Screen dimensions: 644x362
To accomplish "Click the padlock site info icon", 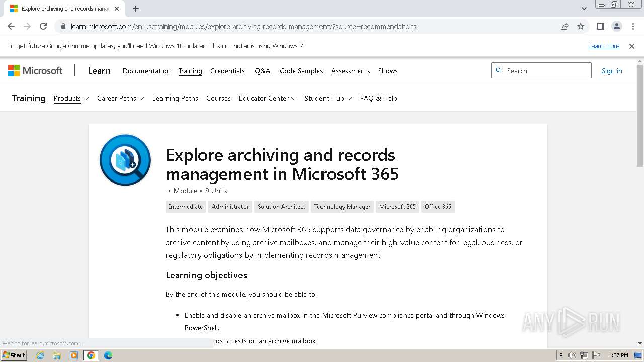I will [x=63, y=26].
